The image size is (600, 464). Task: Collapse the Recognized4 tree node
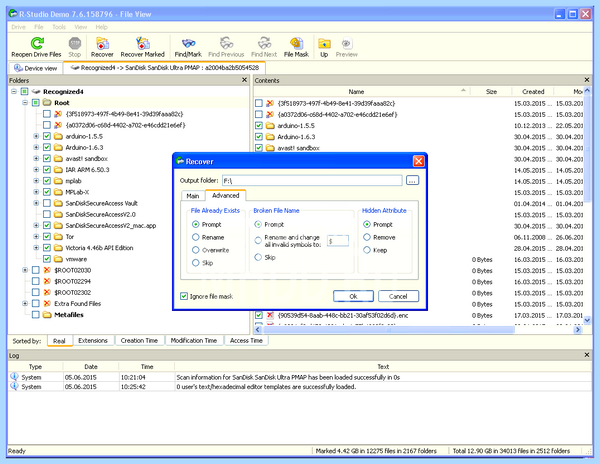click(14, 91)
